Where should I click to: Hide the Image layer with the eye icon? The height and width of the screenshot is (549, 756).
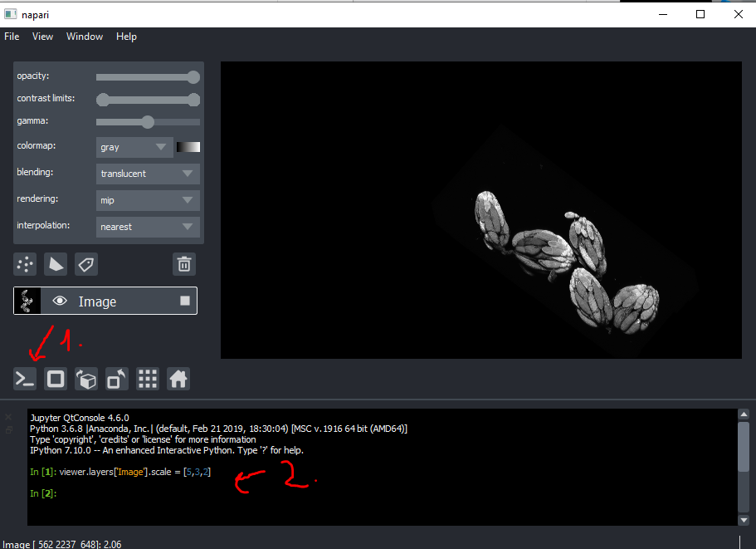click(x=59, y=301)
